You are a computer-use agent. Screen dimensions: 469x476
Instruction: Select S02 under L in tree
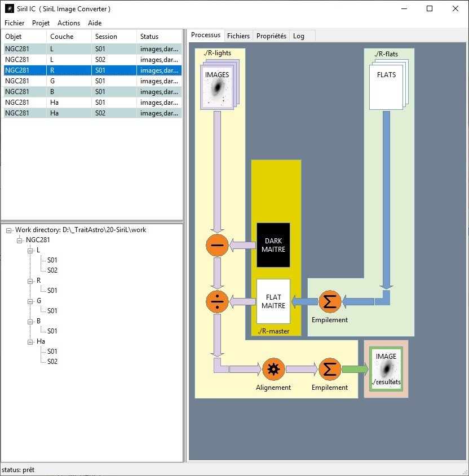point(52,270)
